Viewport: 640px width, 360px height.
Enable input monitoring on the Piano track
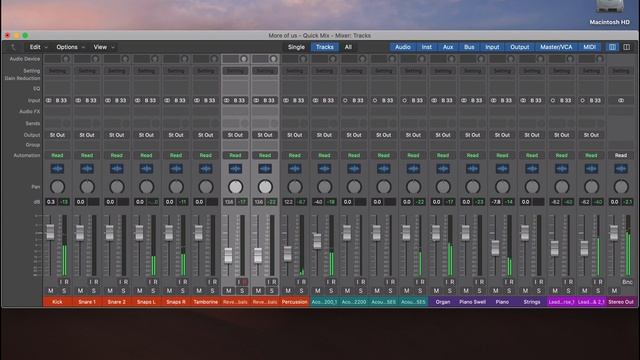click(506, 282)
